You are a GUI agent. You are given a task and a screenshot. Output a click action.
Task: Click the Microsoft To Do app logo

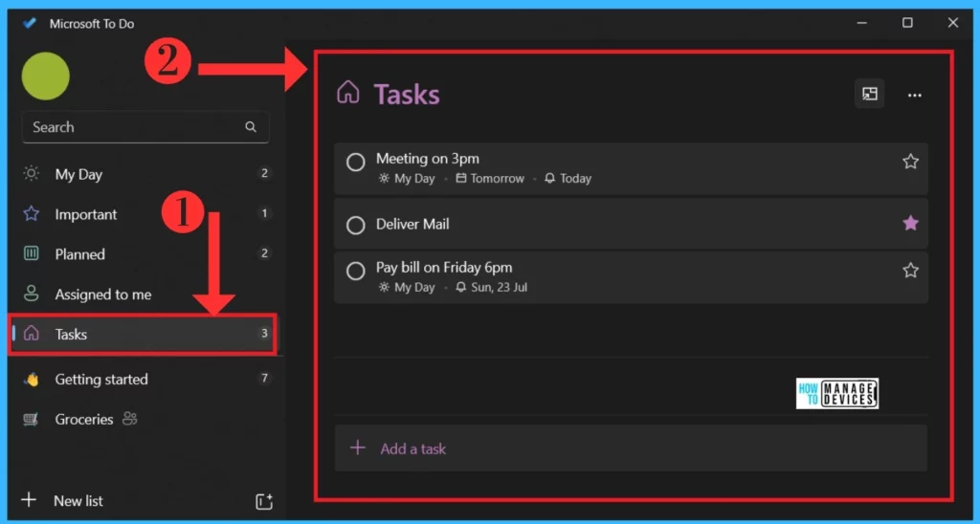[x=30, y=24]
